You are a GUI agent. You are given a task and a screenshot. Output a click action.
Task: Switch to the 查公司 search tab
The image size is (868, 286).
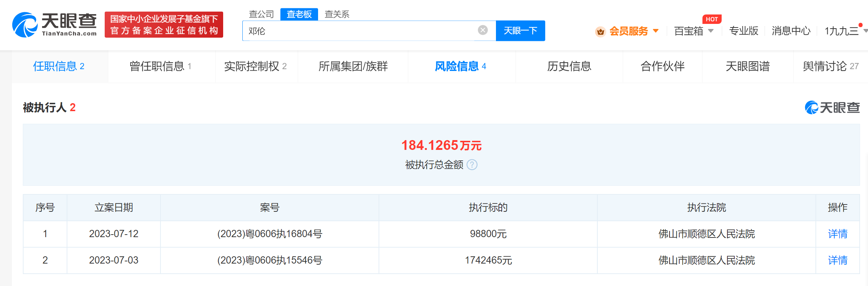pyautogui.click(x=261, y=14)
